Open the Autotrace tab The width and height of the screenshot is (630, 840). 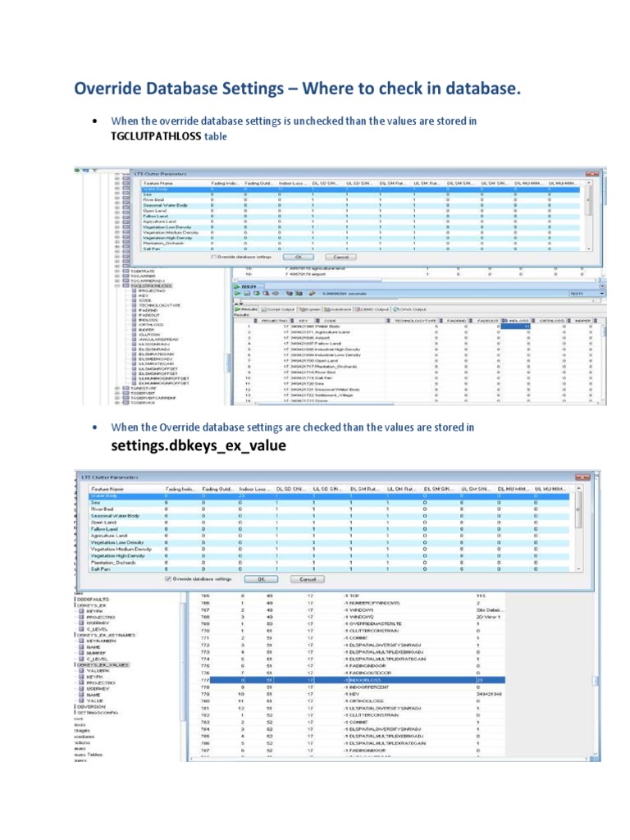click(337, 309)
